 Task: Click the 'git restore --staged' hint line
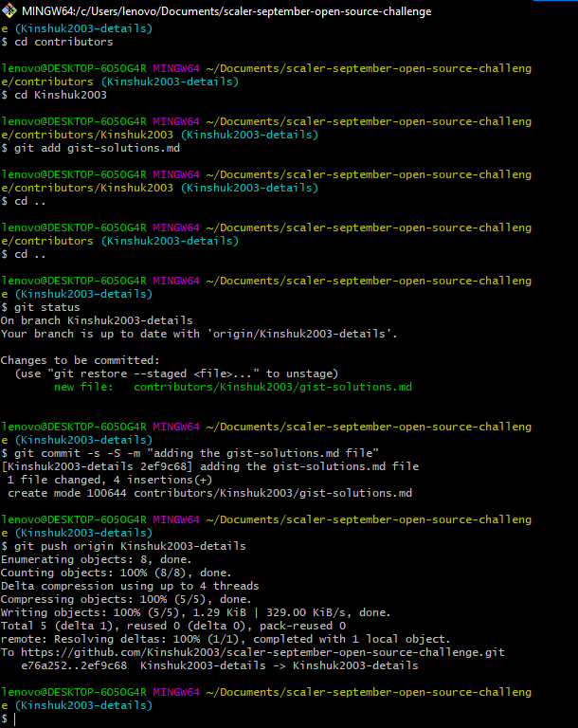(177, 373)
